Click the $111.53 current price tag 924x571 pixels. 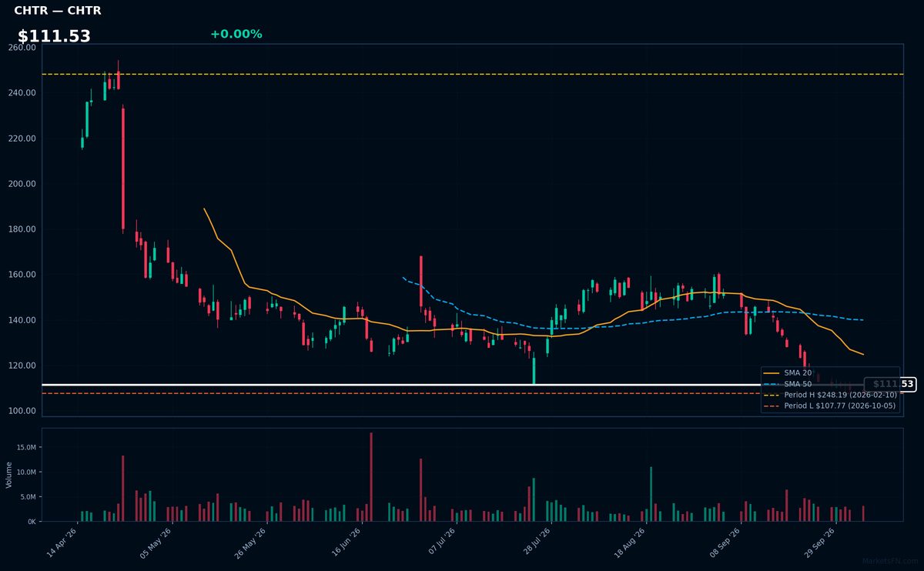coord(890,384)
